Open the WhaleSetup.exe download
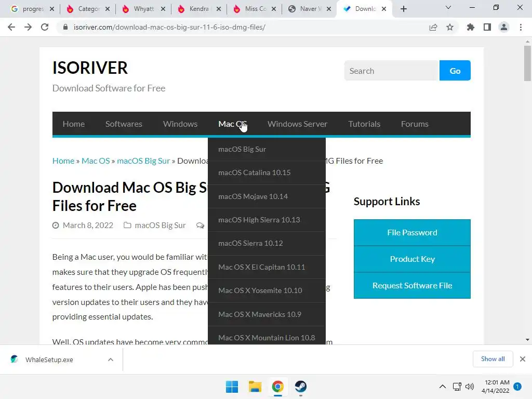This screenshot has width=532, height=399. (49, 360)
